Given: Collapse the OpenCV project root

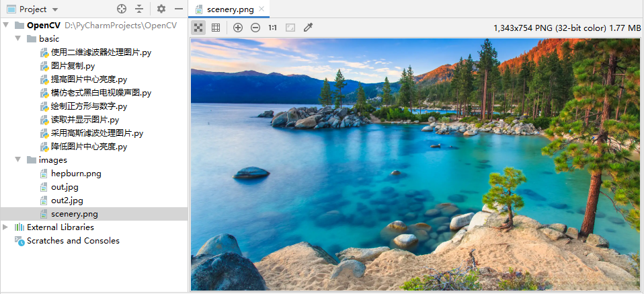Looking at the screenshot, I should (x=5, y=25).
